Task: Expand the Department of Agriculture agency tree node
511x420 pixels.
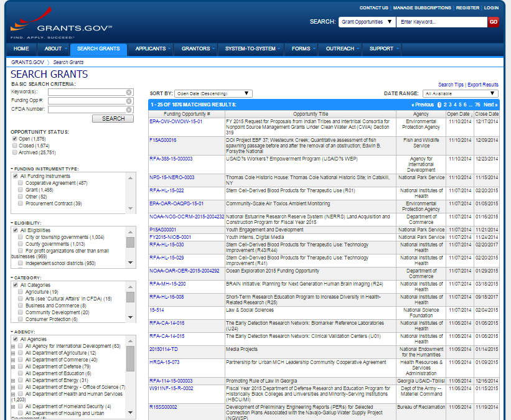Action: coord(13,353)
